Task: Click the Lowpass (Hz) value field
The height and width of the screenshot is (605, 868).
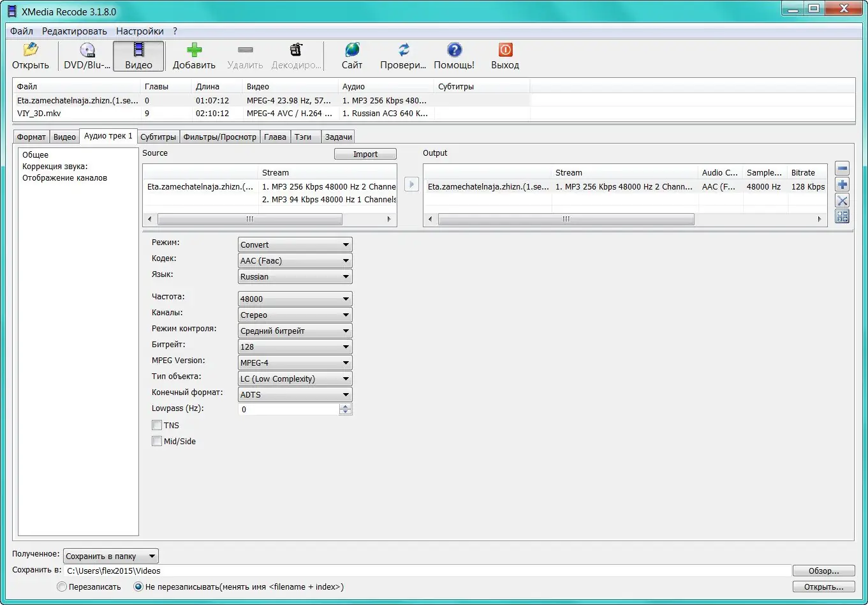Action: point(289,409)
